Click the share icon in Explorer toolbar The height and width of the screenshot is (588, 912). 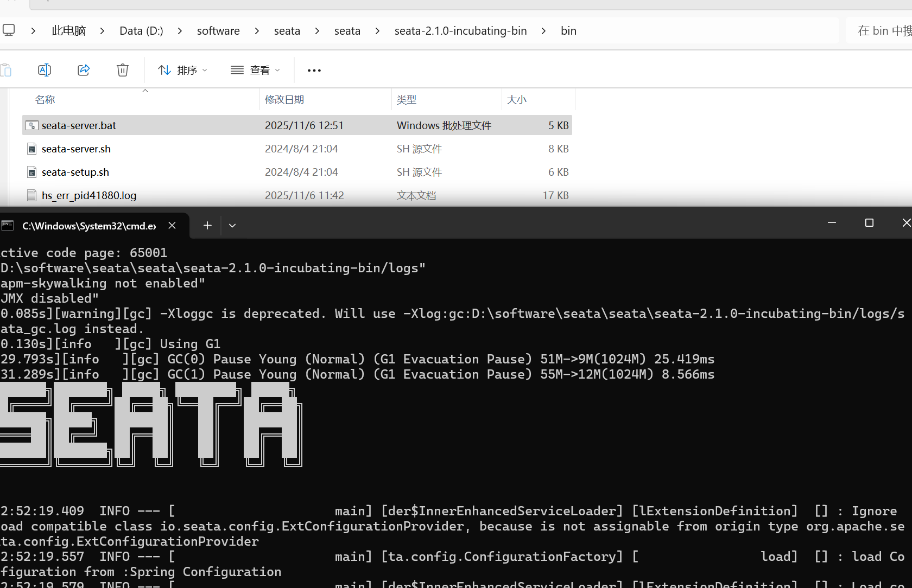[84, 70]
